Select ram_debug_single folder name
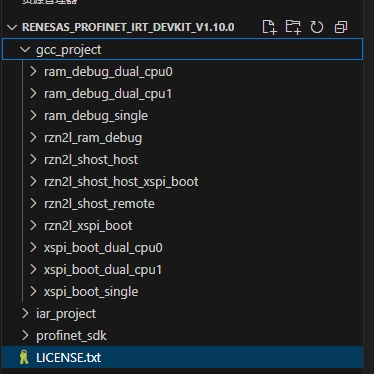The image size is (374, 374). (96, 116)
